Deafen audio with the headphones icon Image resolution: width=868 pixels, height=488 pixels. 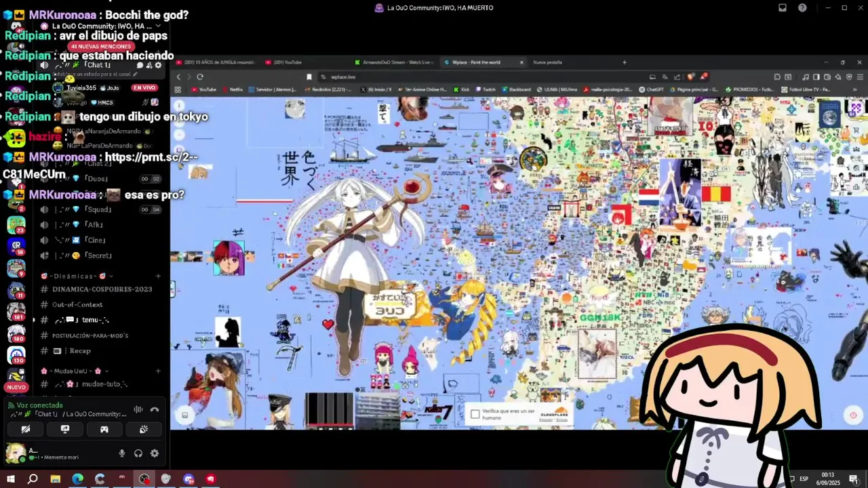138,453
